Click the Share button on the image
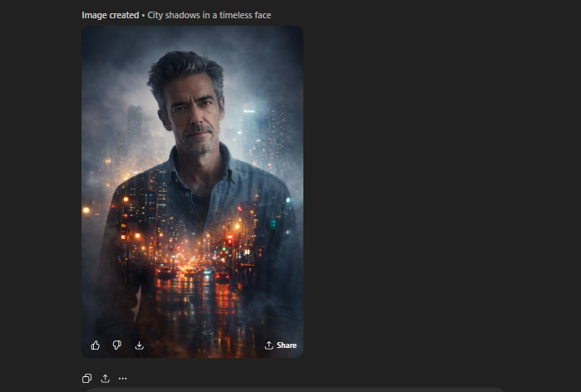The width and height of the screenshot is (581, 392). 280,345
